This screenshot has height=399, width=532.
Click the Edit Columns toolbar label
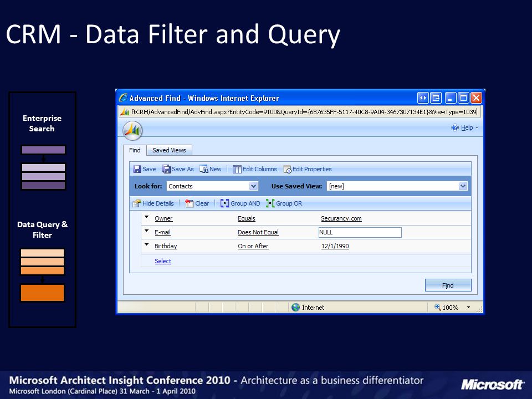260,169
